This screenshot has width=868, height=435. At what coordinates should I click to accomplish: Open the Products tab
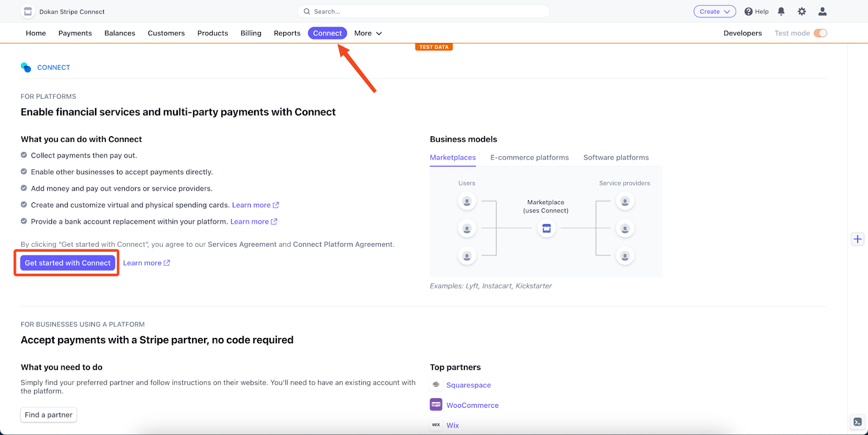pos(213,33)
